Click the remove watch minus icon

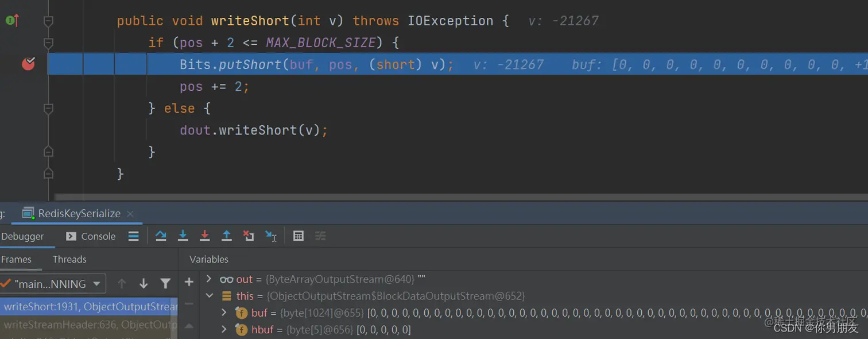pyautogui.click(x=189, y=304)
